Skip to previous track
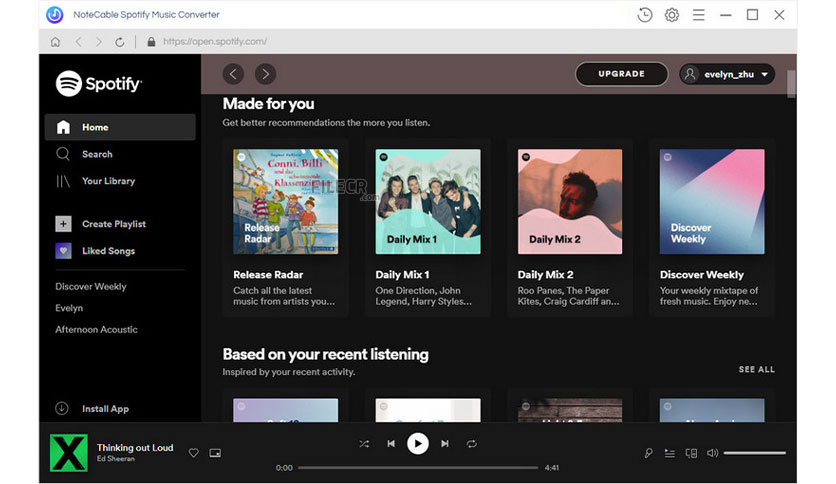The height and width of the screenshot is (484, 836). click(x=391, y=443)
